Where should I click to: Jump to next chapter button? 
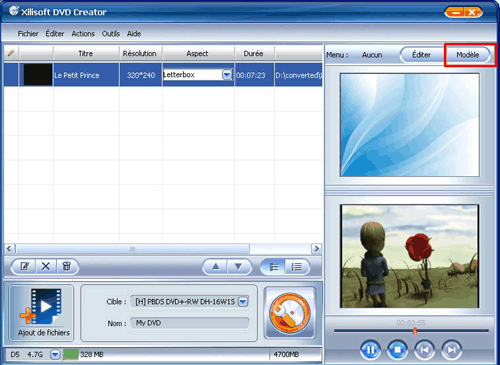click(451, 350)
